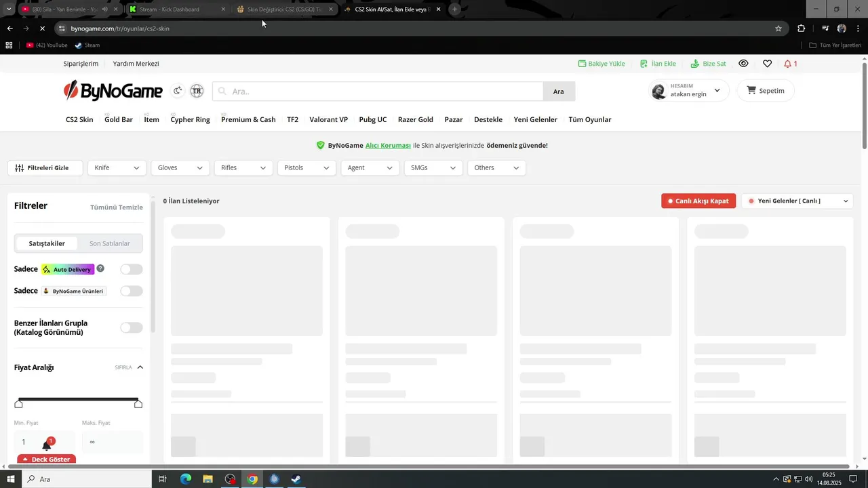868x488 pixels.
Task: Open volume control in system tray
Action: click(x=808, y=479)
